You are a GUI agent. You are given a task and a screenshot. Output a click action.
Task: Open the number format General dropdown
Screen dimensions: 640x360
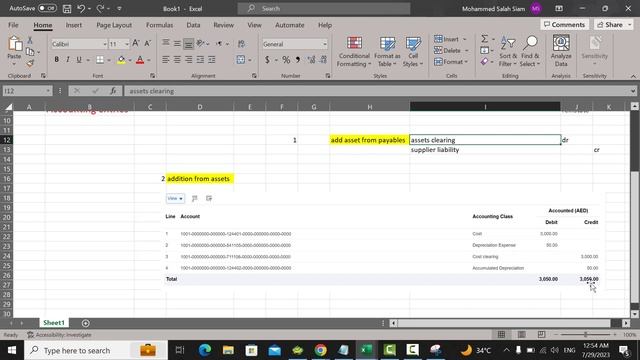(x=324, y=44)
